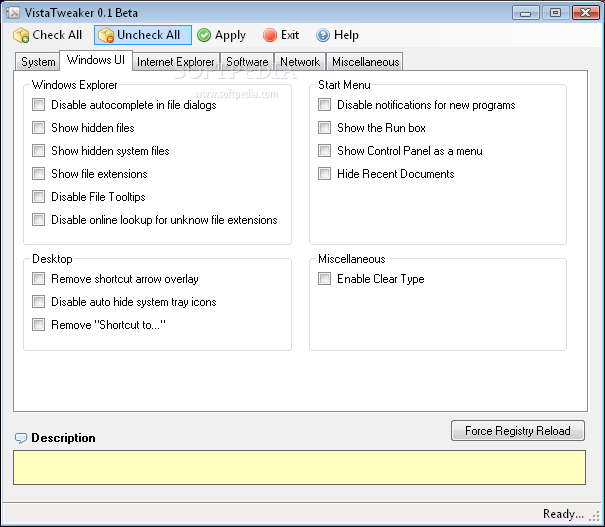Tick Show file extensions checkbox
The image size is (605, 527).
point(38,174)
